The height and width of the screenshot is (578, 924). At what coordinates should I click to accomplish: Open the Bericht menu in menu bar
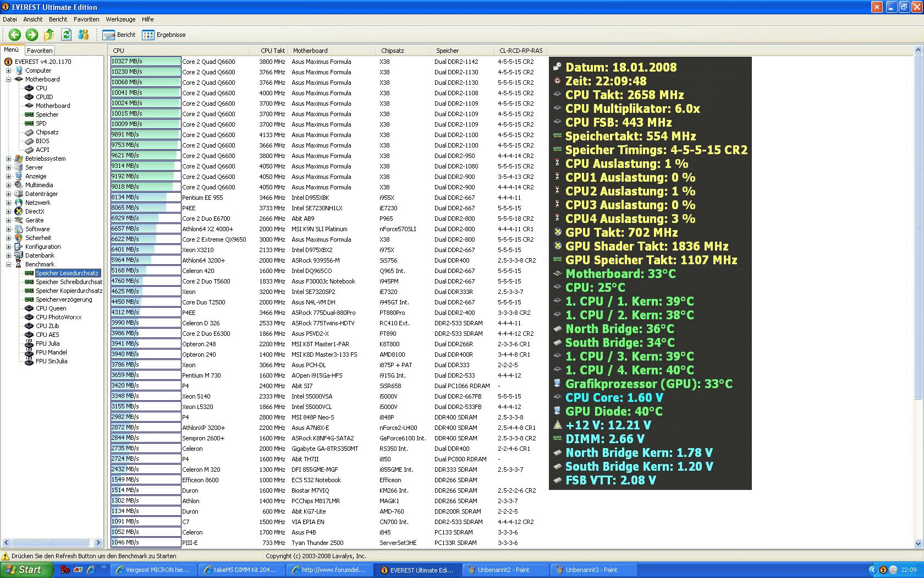pyautogui.click(x=58, y=19)
